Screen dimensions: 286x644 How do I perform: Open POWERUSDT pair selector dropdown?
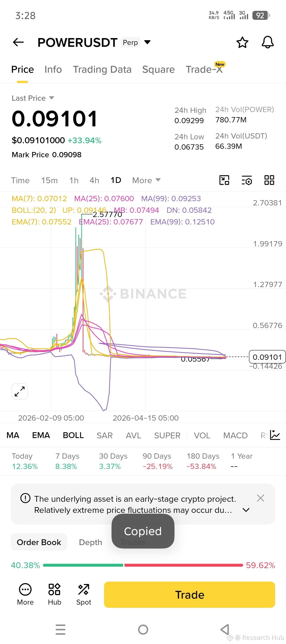(x=147, y=42)
